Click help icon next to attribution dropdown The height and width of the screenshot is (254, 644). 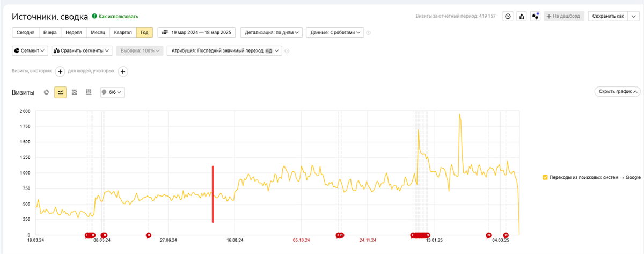(x=287, y=51)
